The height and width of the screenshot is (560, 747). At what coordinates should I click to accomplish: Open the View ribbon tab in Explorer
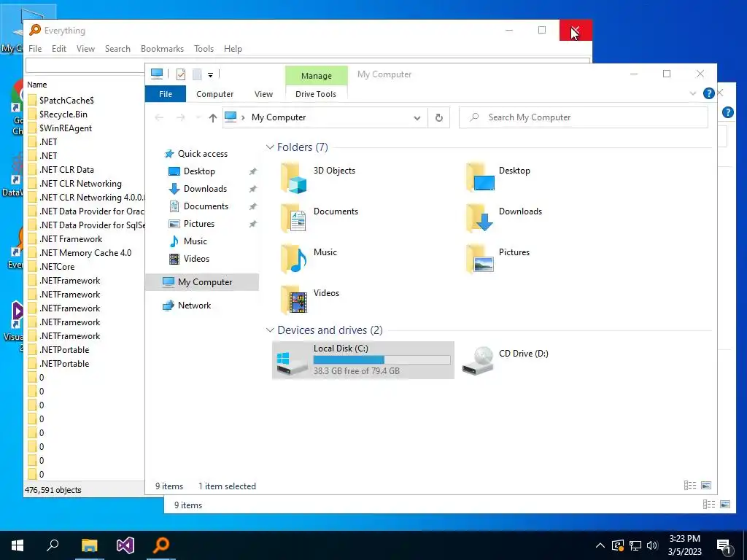click(x=263, y=94)
